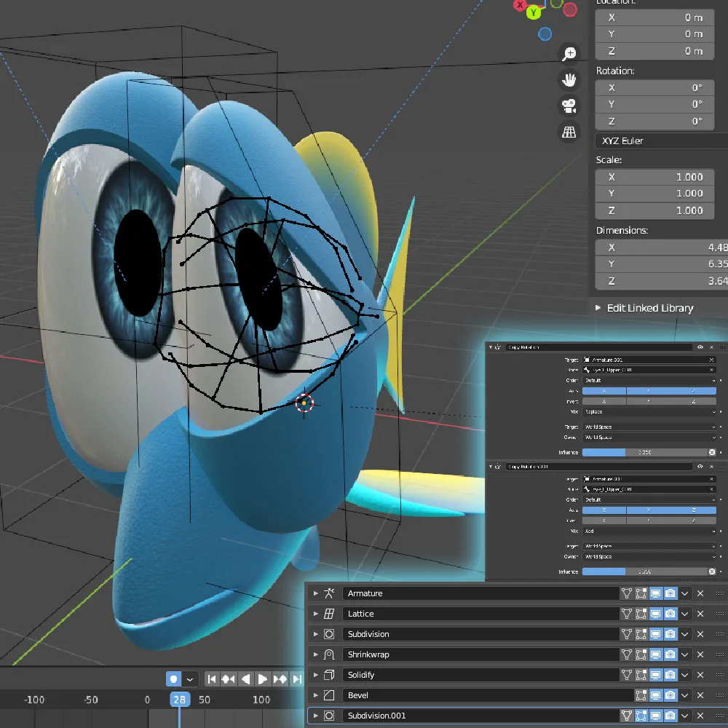Click the Armature modifier stick-figure icon
The image size is (728, 728).
pyautogui.click(x=329, y=593)
